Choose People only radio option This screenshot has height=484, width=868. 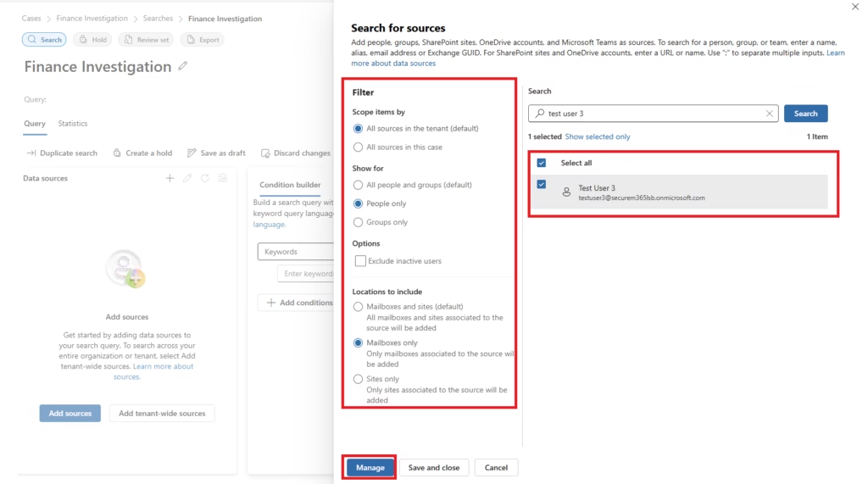pyautogui.click(x=359, y=203)
